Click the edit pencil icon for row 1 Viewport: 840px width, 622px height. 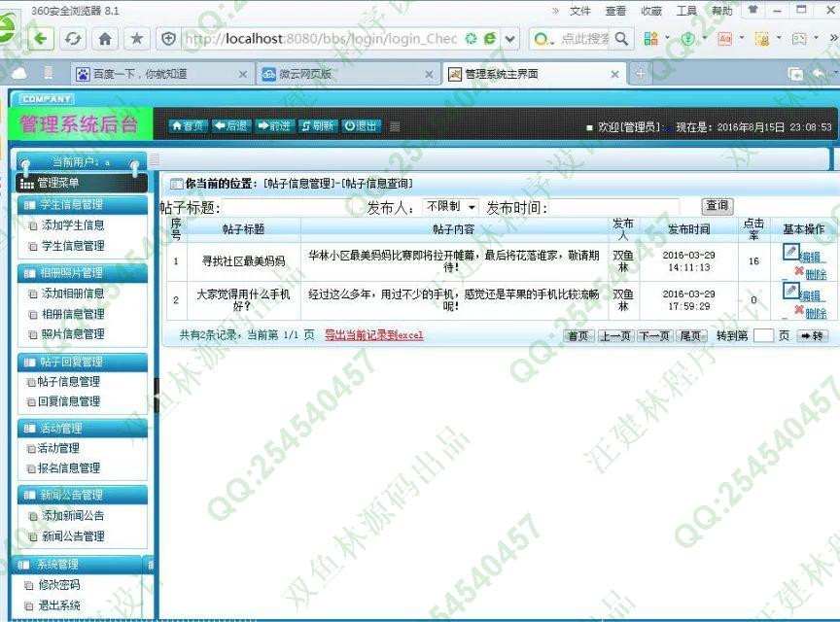tap(790, 252)
